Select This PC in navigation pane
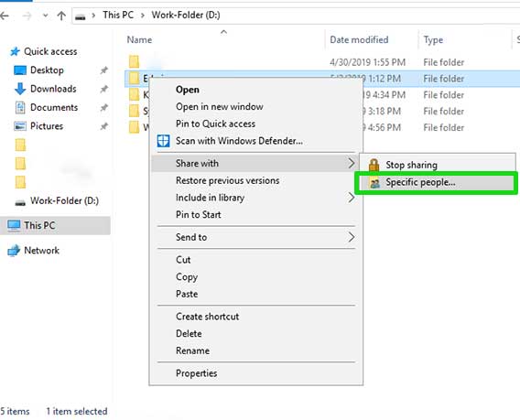 pyautogui.click(x=39, y=225)
